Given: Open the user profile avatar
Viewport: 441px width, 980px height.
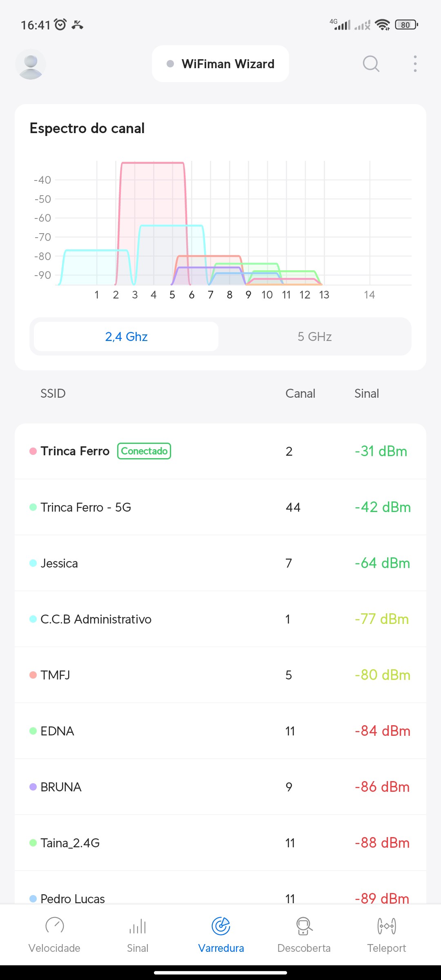Looking at the screenshot, I should 31,64.
